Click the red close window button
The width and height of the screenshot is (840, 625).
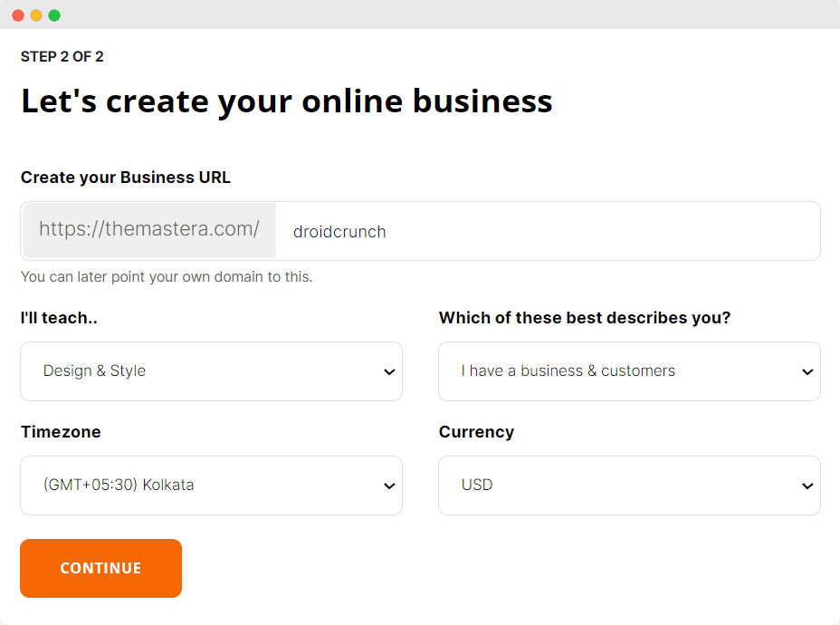click(18, 15)
